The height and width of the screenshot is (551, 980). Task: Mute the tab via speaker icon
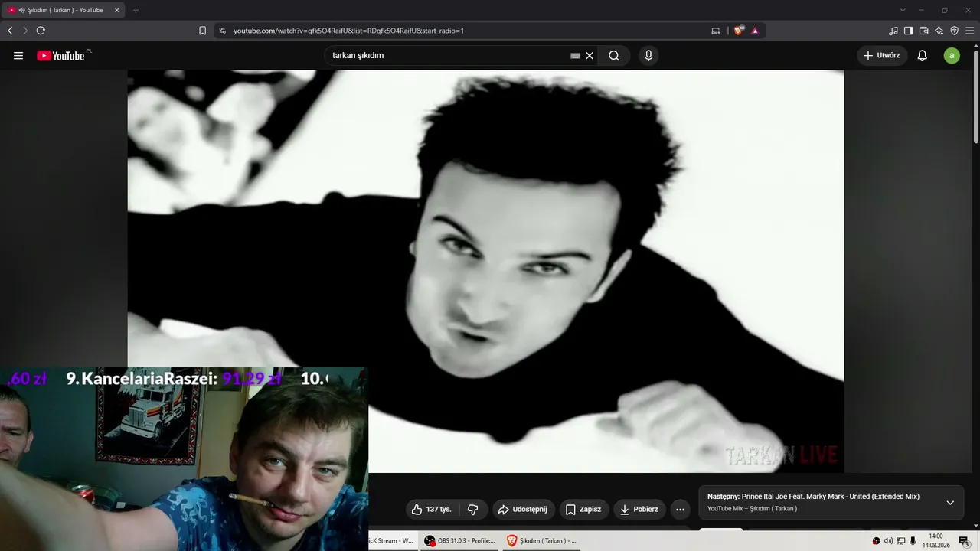point(21,10)
